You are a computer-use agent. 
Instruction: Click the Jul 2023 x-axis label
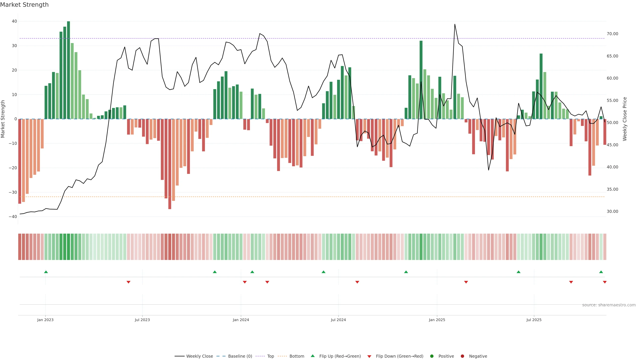[x=142, y=320]
